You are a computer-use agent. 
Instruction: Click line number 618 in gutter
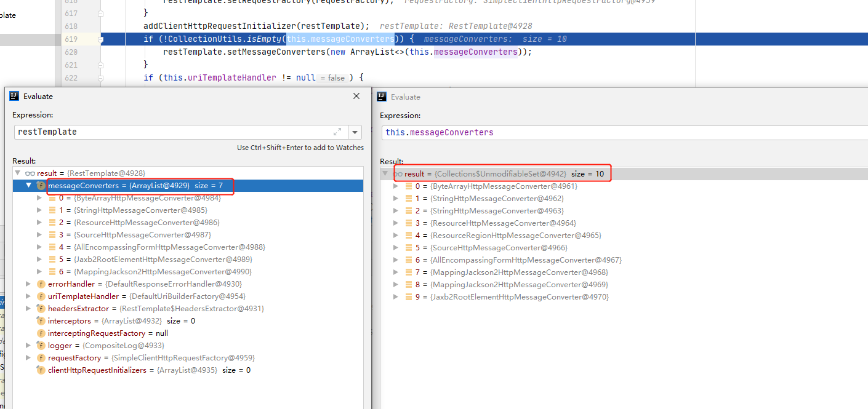71,26
